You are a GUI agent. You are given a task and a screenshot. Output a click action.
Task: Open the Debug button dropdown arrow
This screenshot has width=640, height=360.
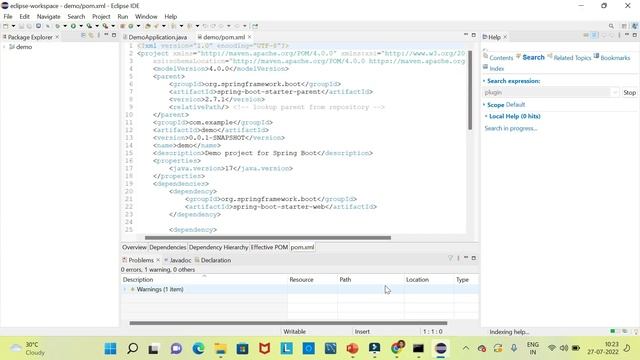point(65,26)
